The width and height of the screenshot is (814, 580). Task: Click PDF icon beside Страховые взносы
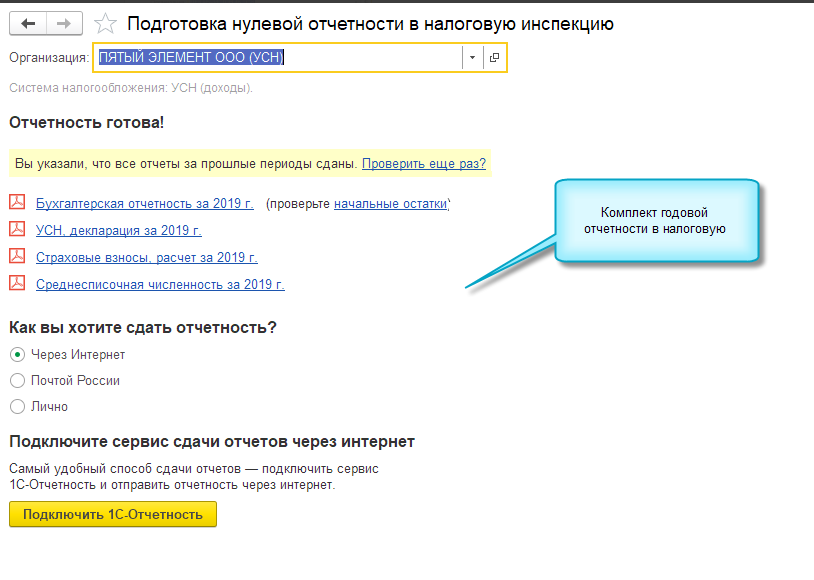coord(17,255)
